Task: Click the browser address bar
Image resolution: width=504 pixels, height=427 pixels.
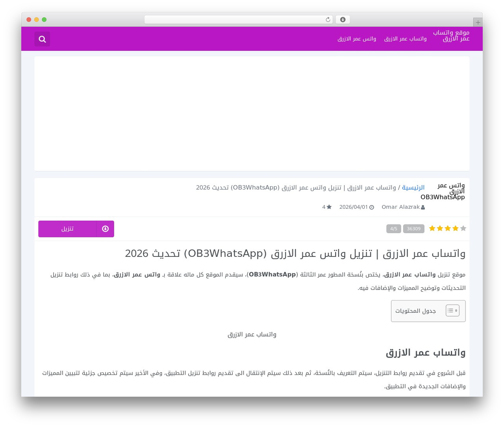Action: click(239, 20)
